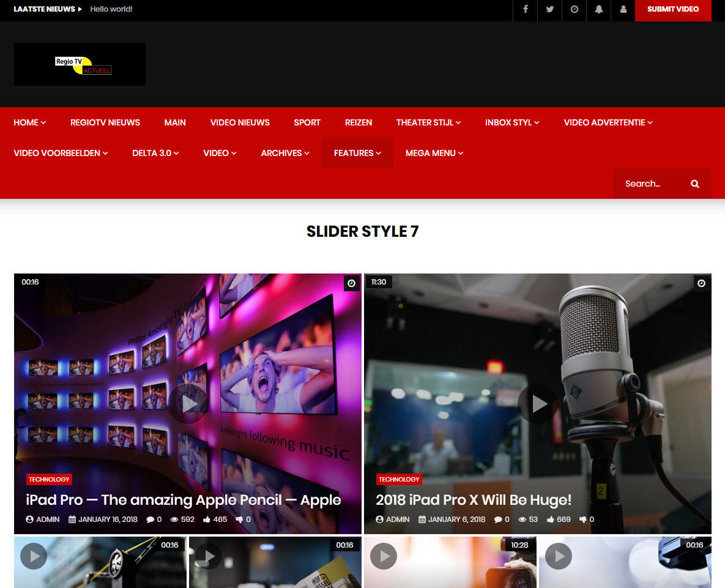Play the 10:28 camera thumbnail video
The width and height of the screenshot is (725, 588).
pos(384,556)
